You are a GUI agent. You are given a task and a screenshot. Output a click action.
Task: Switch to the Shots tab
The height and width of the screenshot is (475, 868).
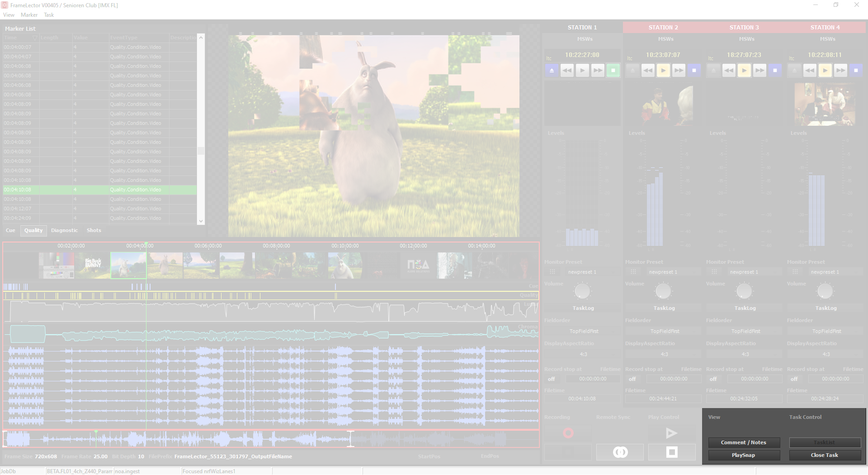[94, 230]
